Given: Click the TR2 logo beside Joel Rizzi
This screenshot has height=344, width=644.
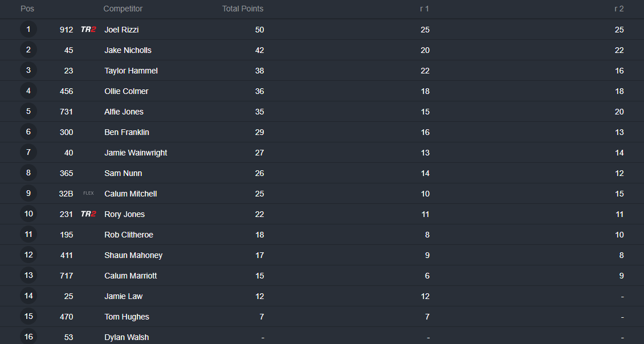Looking at the screenshot, I should click(88, 30).
